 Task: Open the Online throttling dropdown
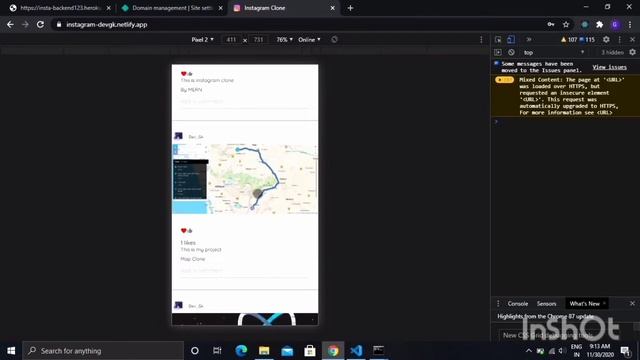coord(309,40)
